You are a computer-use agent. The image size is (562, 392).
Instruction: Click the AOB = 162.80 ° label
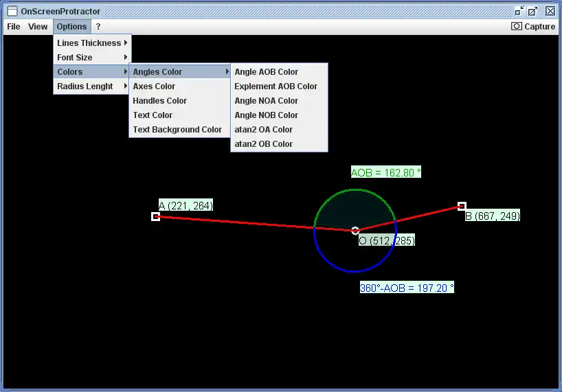pyautogui.click(x=386, y=172)
